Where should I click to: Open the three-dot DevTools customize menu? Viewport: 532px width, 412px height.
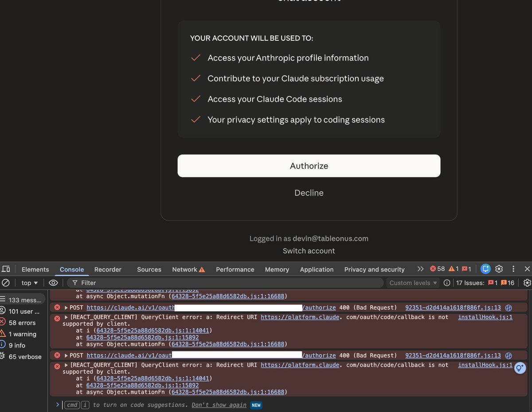coord(513,269)
